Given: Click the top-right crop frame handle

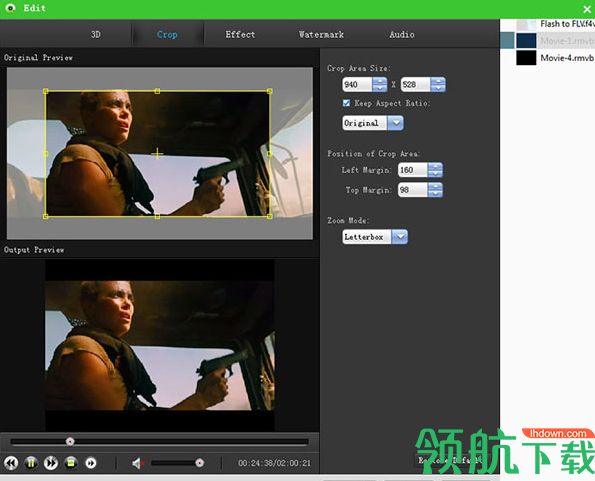Looking at the screenshot, I should point(269,91).
